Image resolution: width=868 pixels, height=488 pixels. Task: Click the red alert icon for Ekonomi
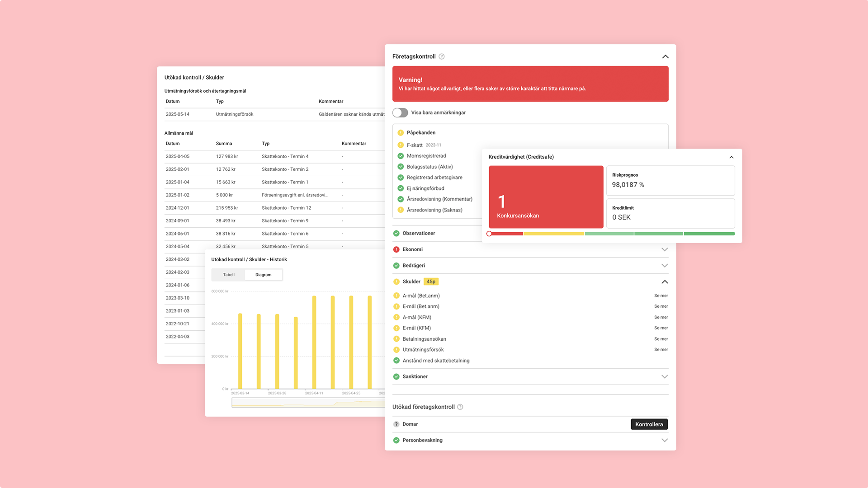396,249
